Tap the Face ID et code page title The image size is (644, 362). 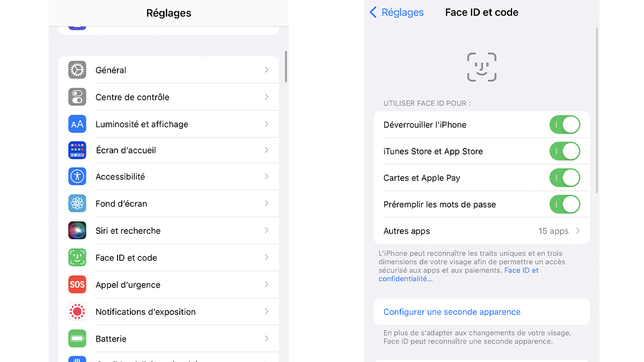coord(482,12)
